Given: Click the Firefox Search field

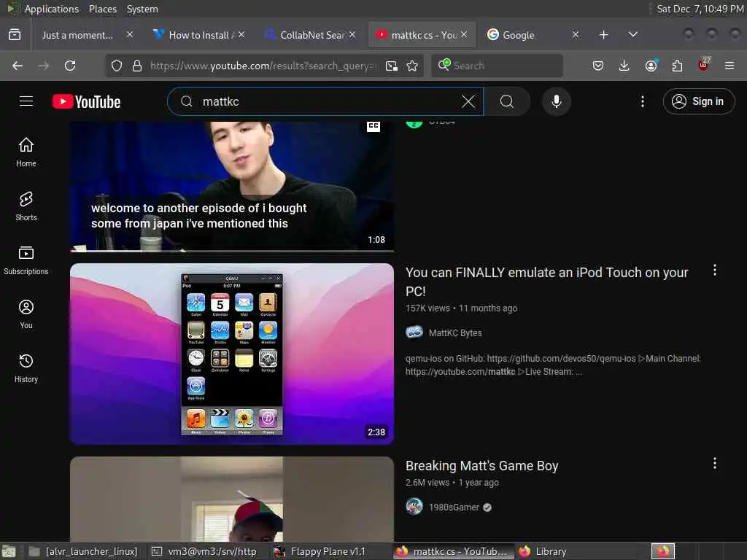Looking at the screenshot, I should (498, 66).
